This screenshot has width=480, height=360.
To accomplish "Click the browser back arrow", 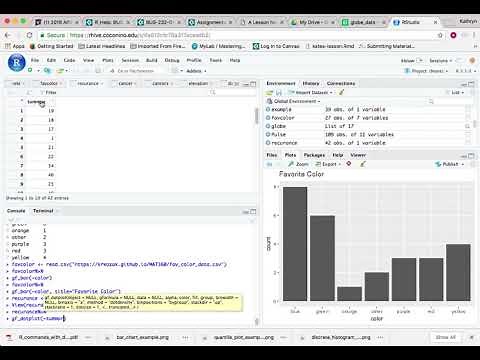I will click(7, 35).
